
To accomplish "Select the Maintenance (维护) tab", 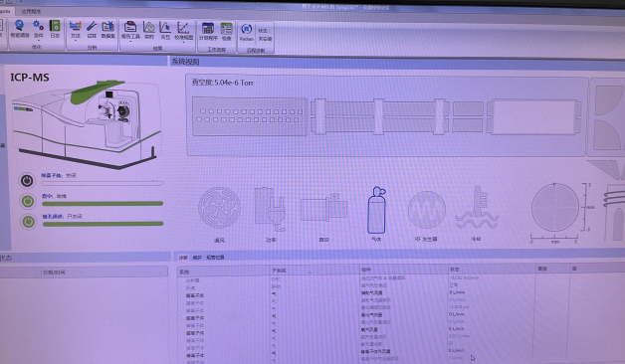I will [197, 258].
